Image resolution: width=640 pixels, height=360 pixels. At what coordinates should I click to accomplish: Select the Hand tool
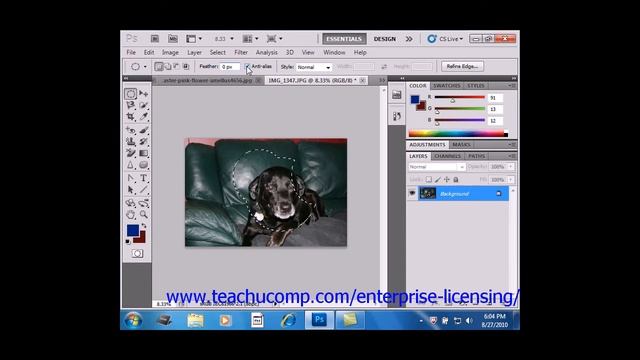point(131,214)
